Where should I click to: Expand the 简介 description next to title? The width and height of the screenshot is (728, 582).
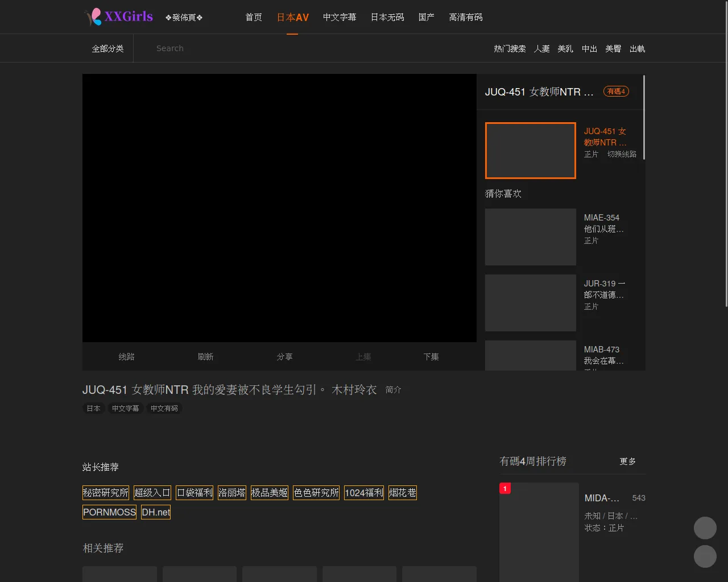pyautogui.click(x=393, y=390)
